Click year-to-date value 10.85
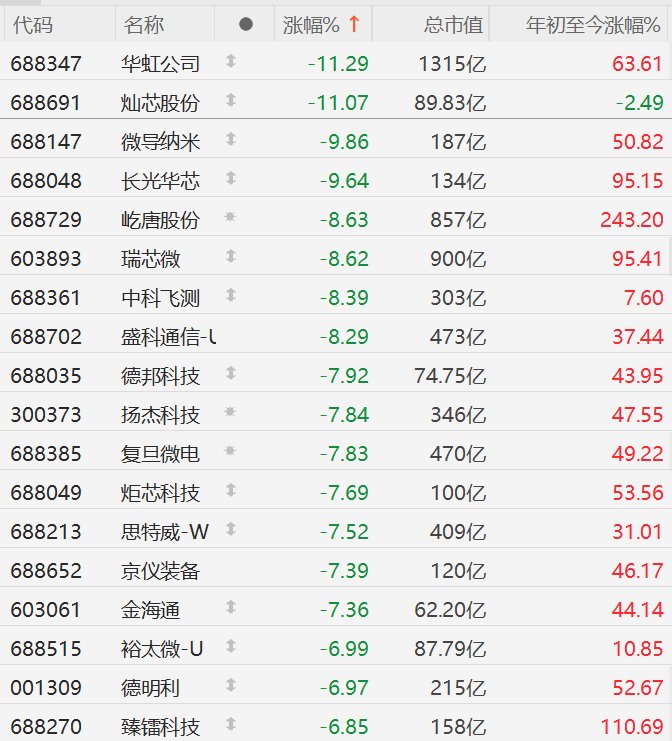Viewport: 672px width, 741px height. pos(638,649)
